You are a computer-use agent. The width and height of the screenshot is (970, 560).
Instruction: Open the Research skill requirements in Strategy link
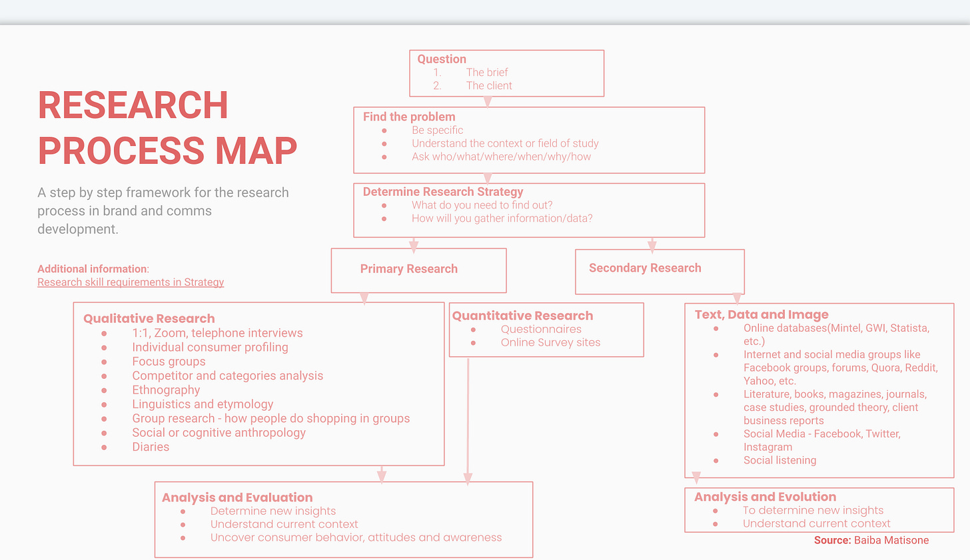pyautogui.click(x=131, y=282)
